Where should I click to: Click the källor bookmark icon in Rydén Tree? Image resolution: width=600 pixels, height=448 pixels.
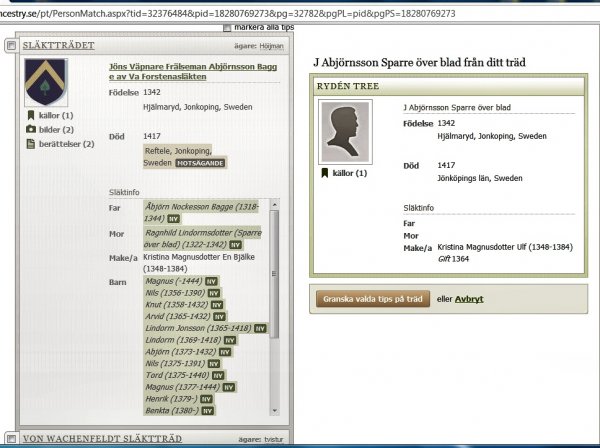coord(324,173)
